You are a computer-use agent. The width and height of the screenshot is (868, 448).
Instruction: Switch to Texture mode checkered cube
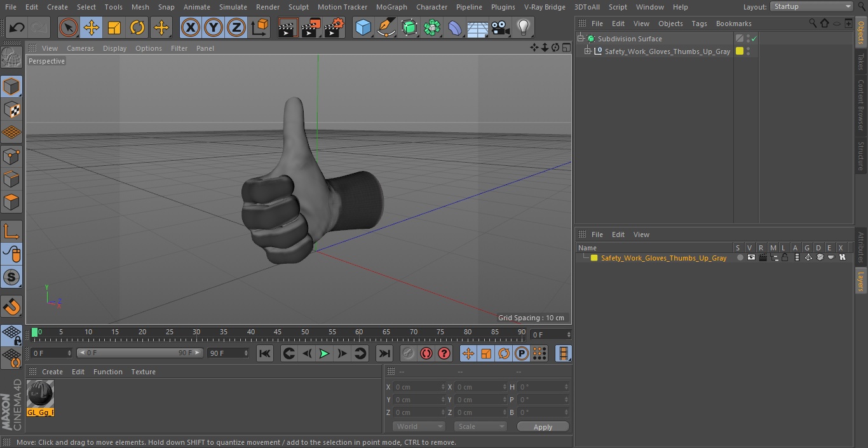pyautogui.click(x=11, y=109)
